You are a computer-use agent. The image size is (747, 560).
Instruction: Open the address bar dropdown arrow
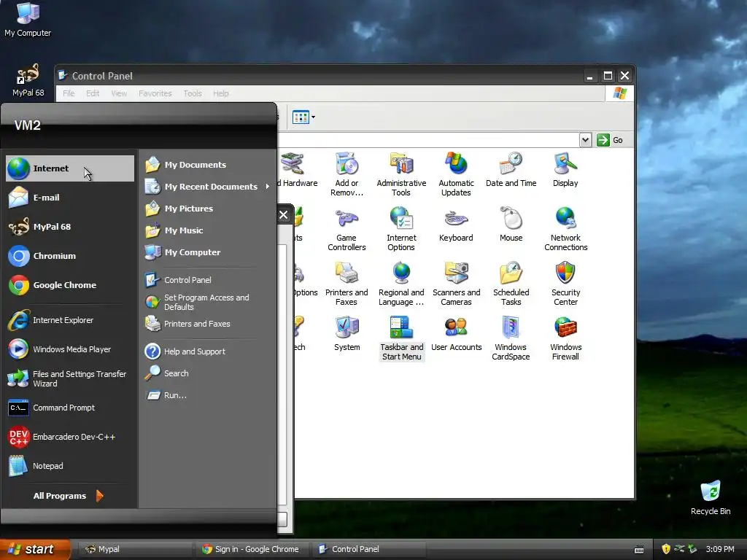tap(586, 140)
